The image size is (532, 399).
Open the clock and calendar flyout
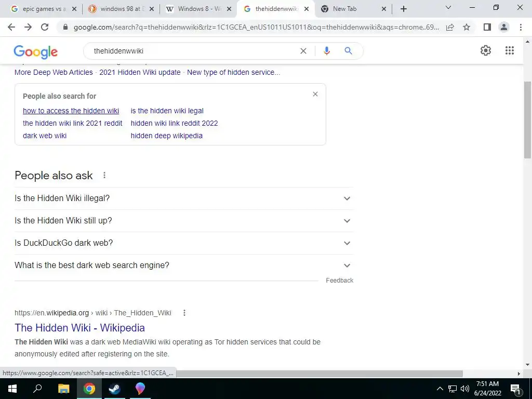(x=487, y=389)
